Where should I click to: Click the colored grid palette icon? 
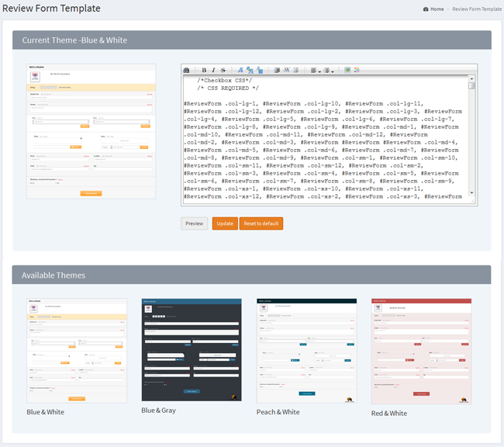(x=357, y=70)
